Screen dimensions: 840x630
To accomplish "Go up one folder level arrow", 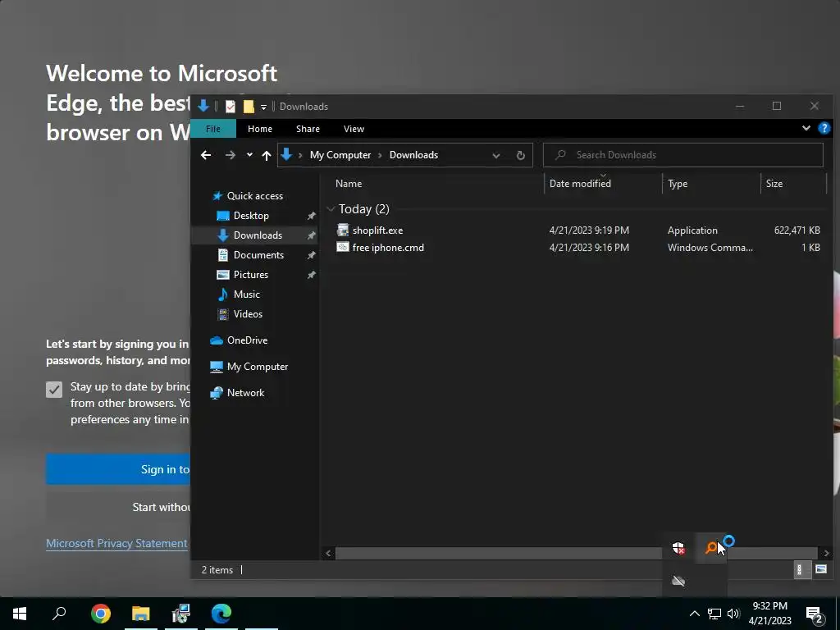I will [267, 155].
